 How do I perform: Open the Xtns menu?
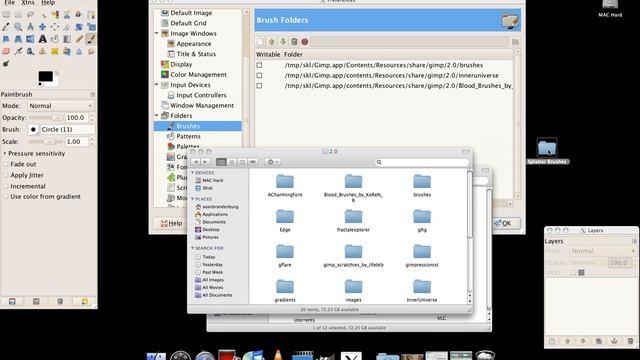point(28,2)
